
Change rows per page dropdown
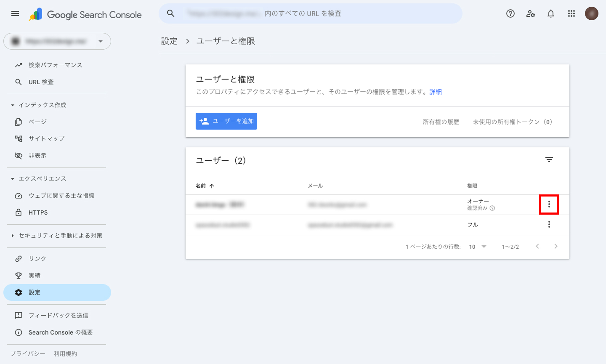point(478,247)
